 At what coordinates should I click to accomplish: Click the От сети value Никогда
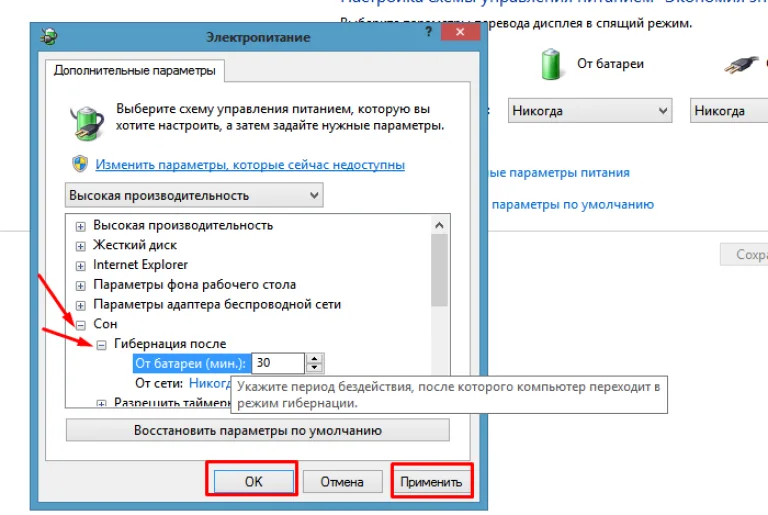pyautogui.click(x=210, y=383)
